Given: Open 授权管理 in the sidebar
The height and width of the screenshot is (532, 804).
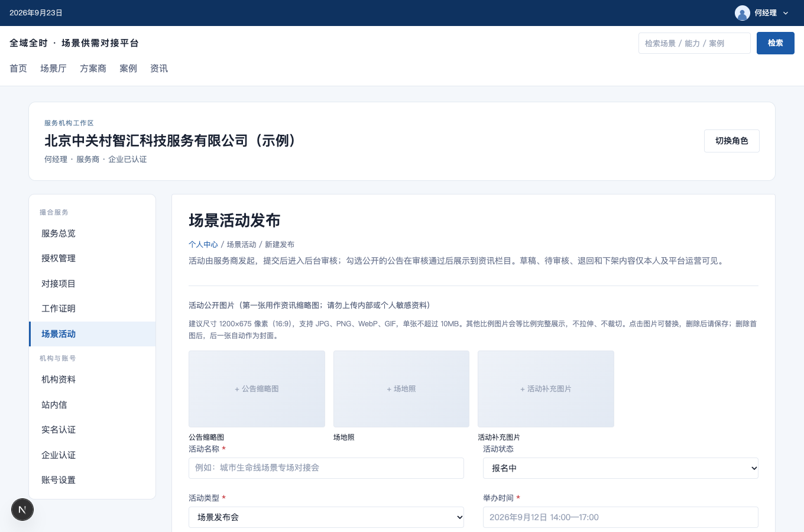Looking at the screenshot, I should click(x=92, y=258).
